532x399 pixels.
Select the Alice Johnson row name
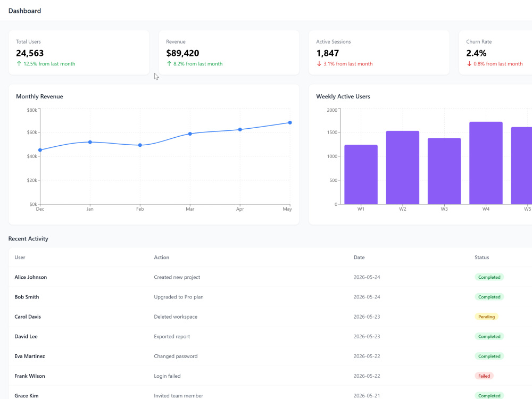click(x=30, y=277)
